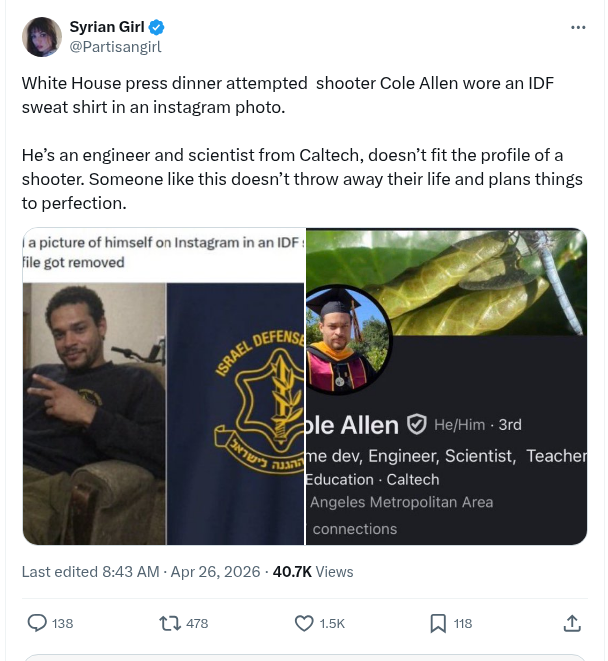The height and width of the screenshot is (661, 608).
Task: Open the LinkedIn profile screenshot with the leaf banner
Action: (480, 290)
